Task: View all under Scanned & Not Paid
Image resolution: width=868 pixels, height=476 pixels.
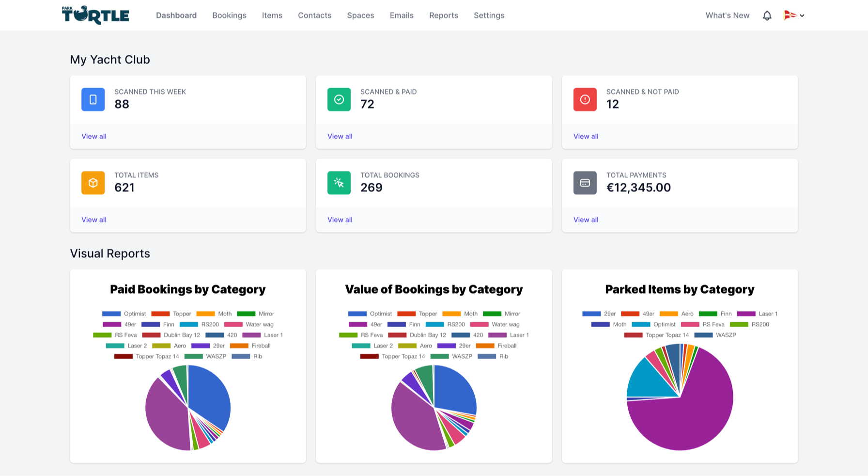Action: (x=586, y=136)
